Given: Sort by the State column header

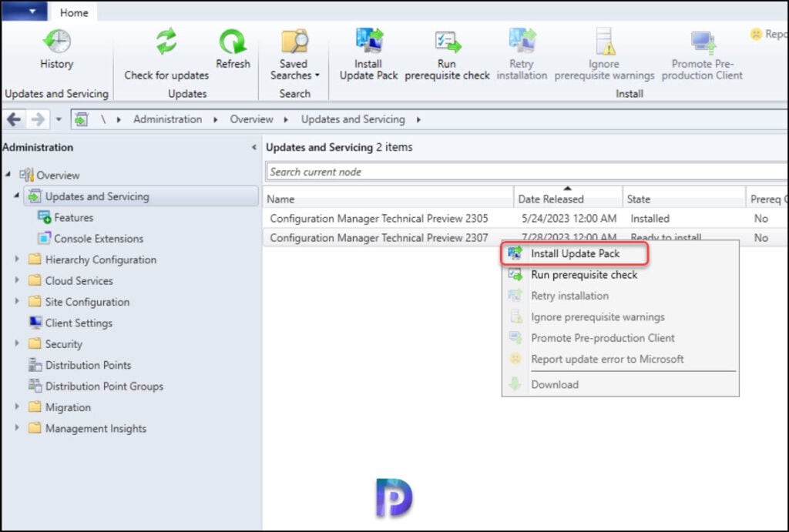Looking at the screenshot, I should (684, 199).
